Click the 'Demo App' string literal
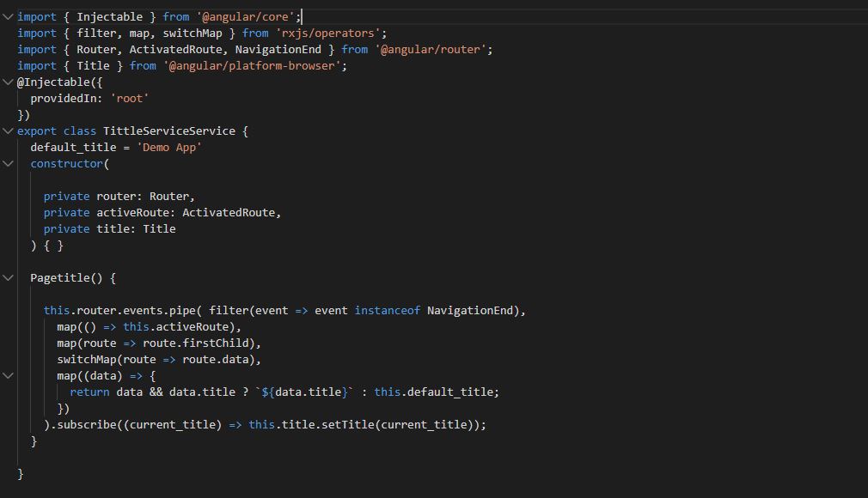The image size is (868, 498). click(169, 147)
